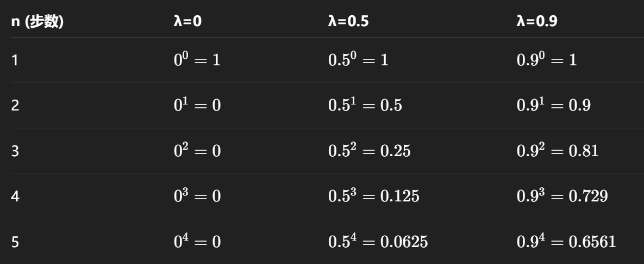Click the 0.9^4 = 0.6561 formula
644x264 pixels.
pyautogui.click(x=566, y=241)
